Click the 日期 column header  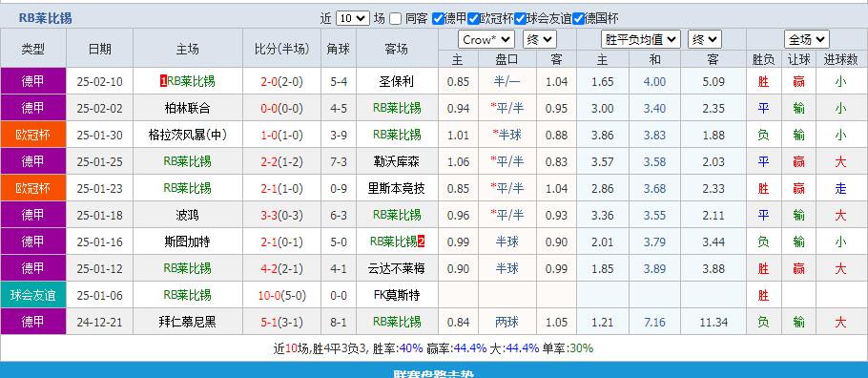pyautogui.click(x=99, y=49)
